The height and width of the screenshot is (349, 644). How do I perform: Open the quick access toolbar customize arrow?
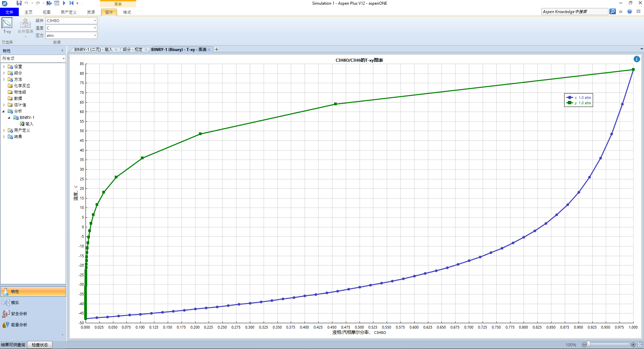pyautogui.click(x=77, y=3)
